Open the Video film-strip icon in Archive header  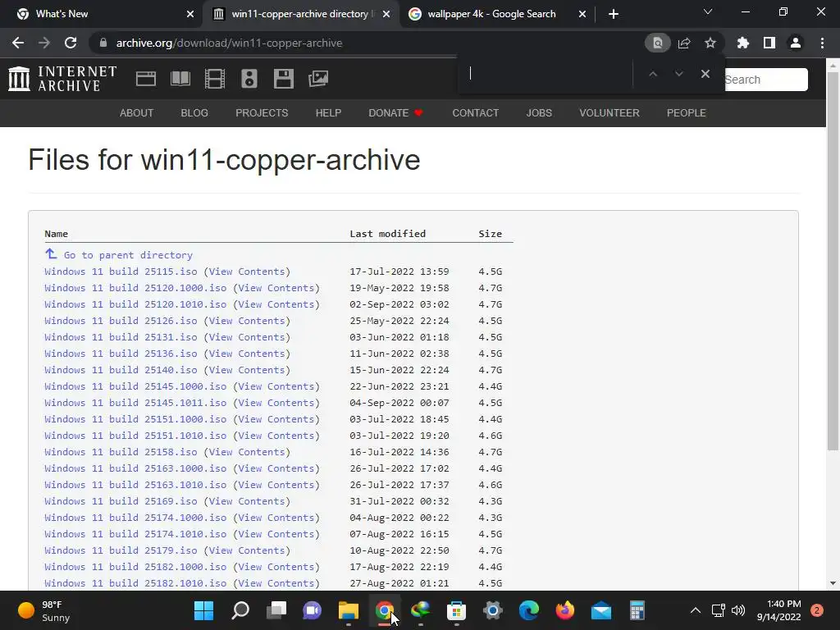click(x=215, y=79)
